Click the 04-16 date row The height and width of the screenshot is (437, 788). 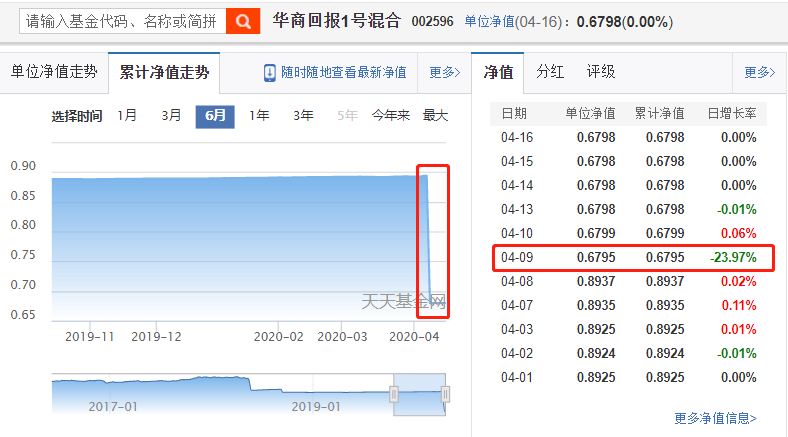tap(629, 137)
